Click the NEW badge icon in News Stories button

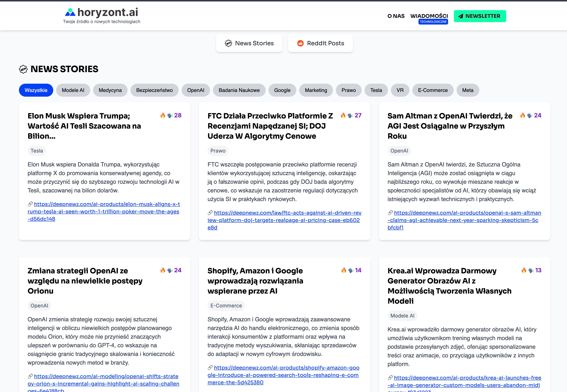tap(228, 43)
